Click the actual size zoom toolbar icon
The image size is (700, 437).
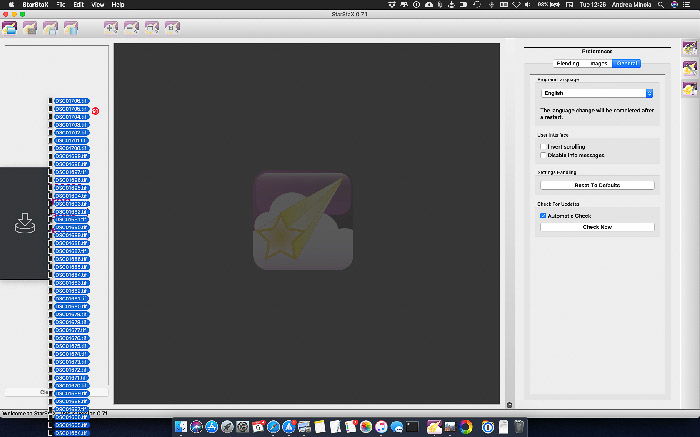tap(172, 28)
